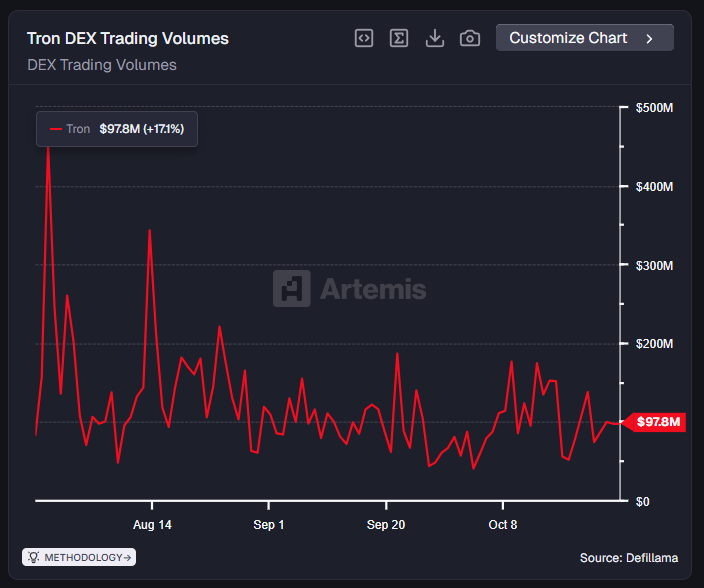Download the chart data
Screen dimensions: 704x588
(x=435, y=38)
